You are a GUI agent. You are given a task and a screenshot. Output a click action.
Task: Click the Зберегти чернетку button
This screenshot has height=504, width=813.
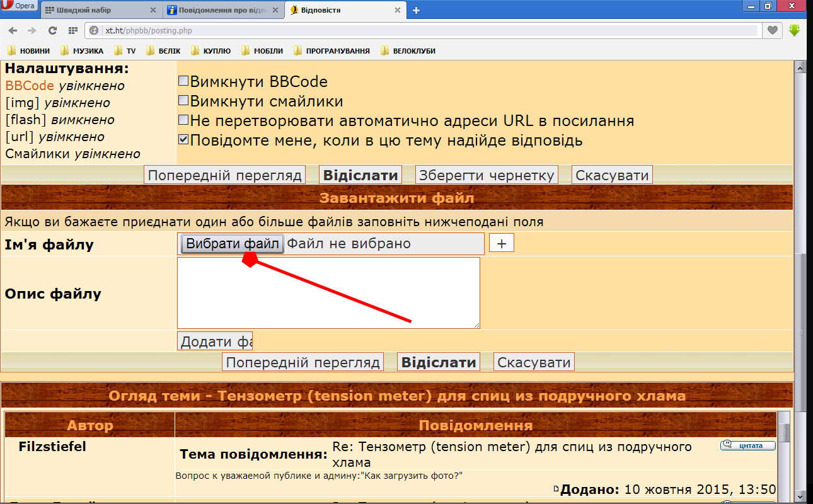point(486,175)
